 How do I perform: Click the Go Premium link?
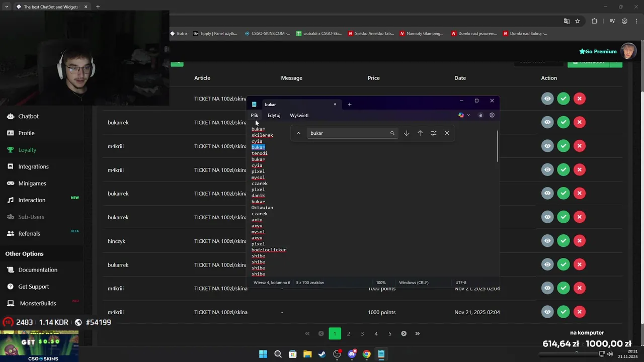(x=598, y=51)
